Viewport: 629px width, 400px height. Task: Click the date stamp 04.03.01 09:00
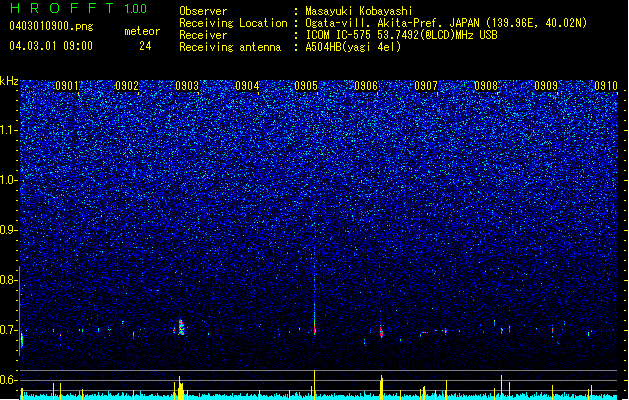coord(51,46)
